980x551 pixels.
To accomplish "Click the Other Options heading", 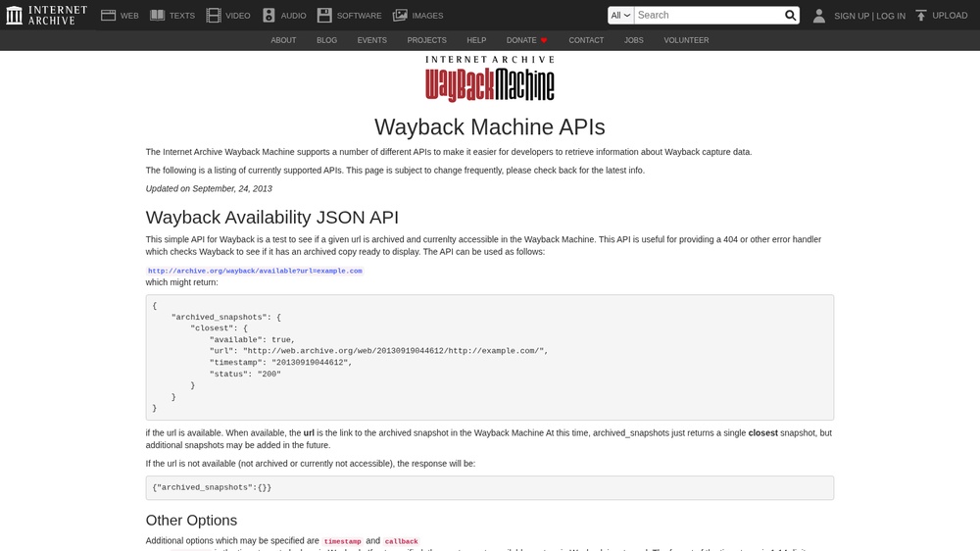I will click(191, 521).
